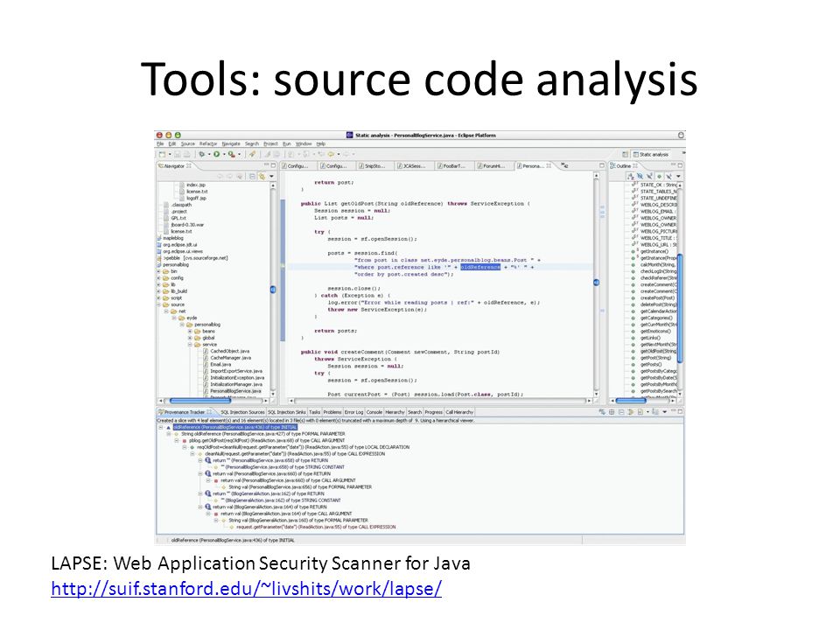The image size is (840, 630).
Task: Expand the bin folder in Navigator
Action: 159,271
